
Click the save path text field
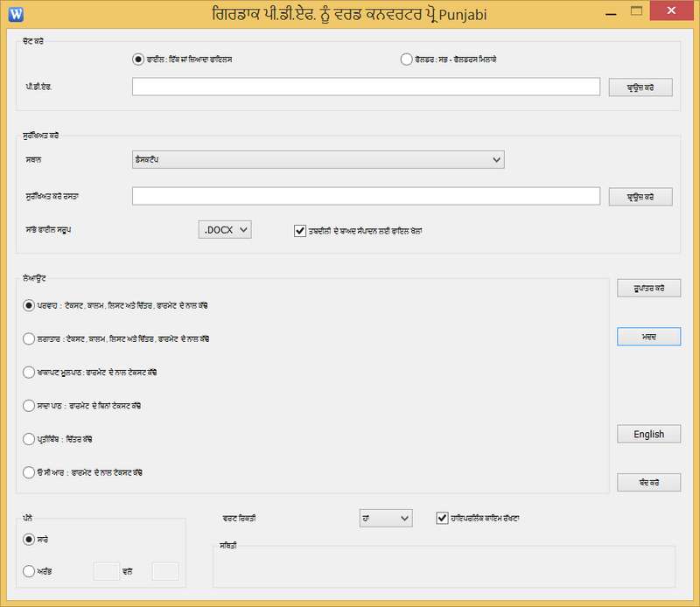coord(365,196)
